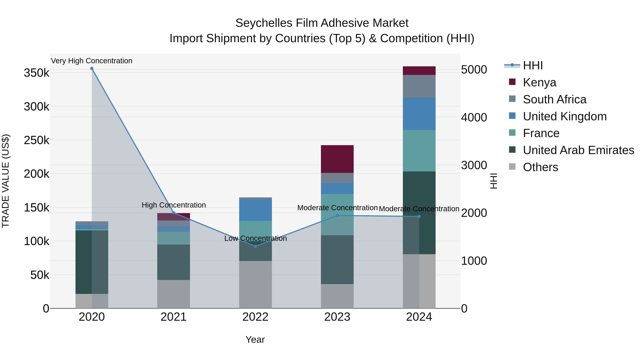644x362 pixels.
Task: Toggle the HHI legend entry
Action: (523, 65)
